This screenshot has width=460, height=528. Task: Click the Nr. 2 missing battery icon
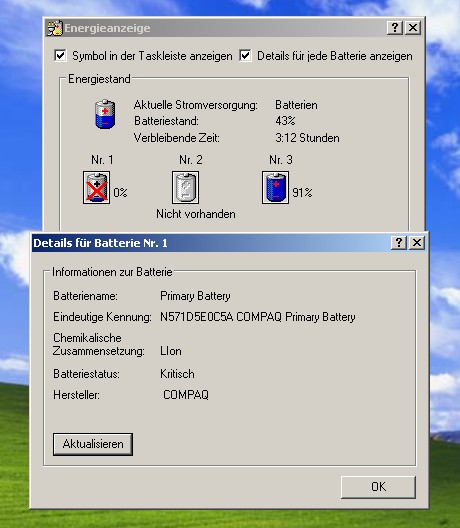(185, 188)
